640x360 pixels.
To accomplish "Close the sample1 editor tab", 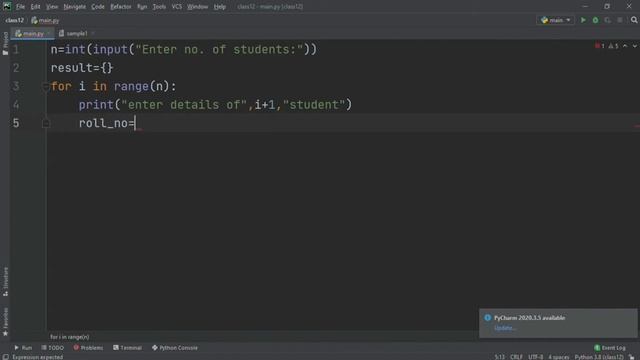I will point(93,33).
